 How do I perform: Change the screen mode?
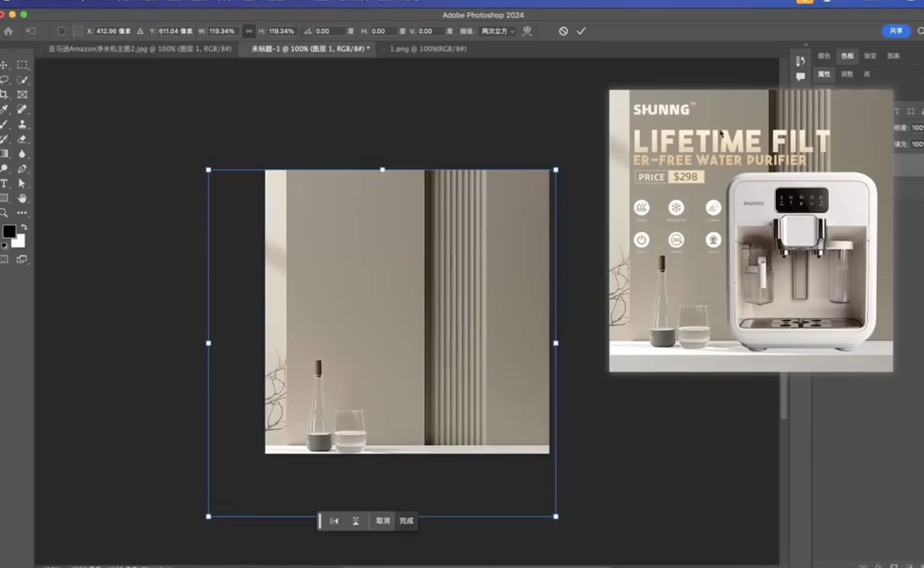click(x=22, y=259)
